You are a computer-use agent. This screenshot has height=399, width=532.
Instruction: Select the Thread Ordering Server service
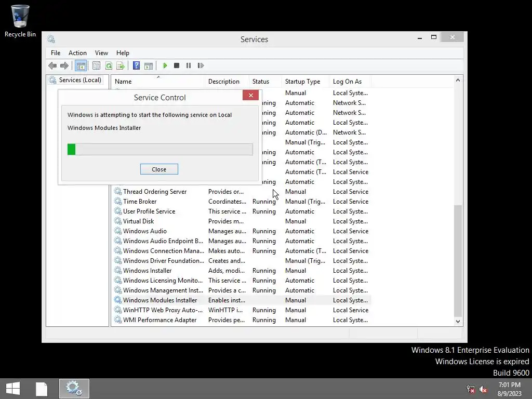[x=242, y=192]
